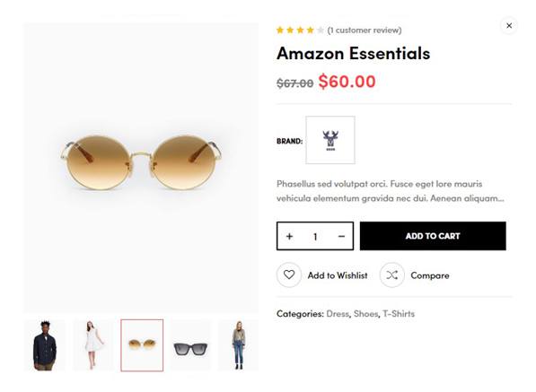The width and height of the screenshot is (536, 392).
Task: Open the deer brand logo
Action: point(330,140)
